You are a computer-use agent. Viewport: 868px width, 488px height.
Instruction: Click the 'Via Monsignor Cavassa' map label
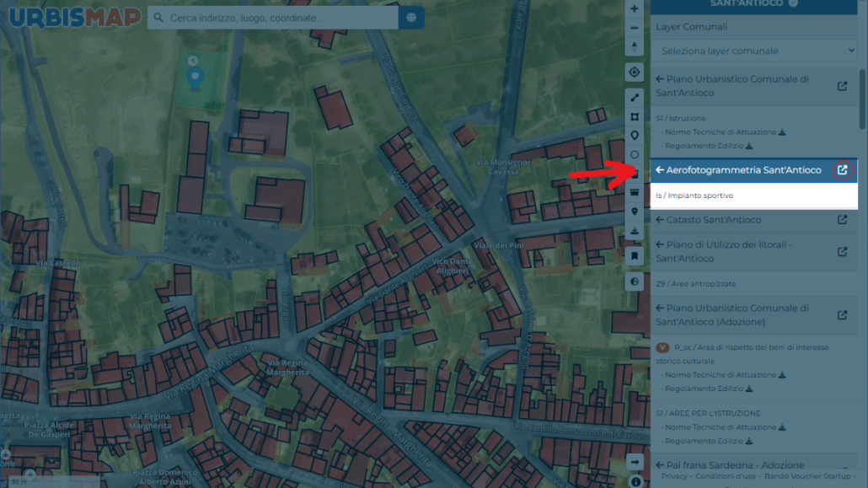point(503,167)
